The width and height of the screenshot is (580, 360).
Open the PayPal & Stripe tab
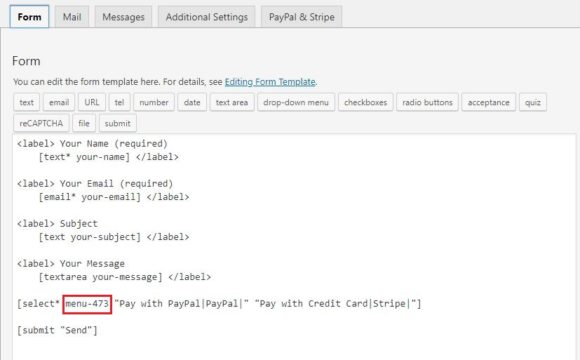pos(301,17)
